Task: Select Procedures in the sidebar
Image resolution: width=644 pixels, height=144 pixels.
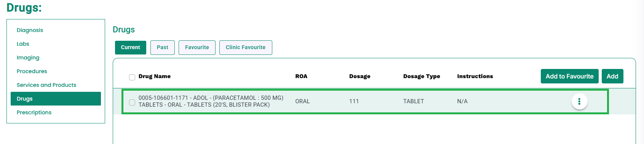Action: point(32,71)
